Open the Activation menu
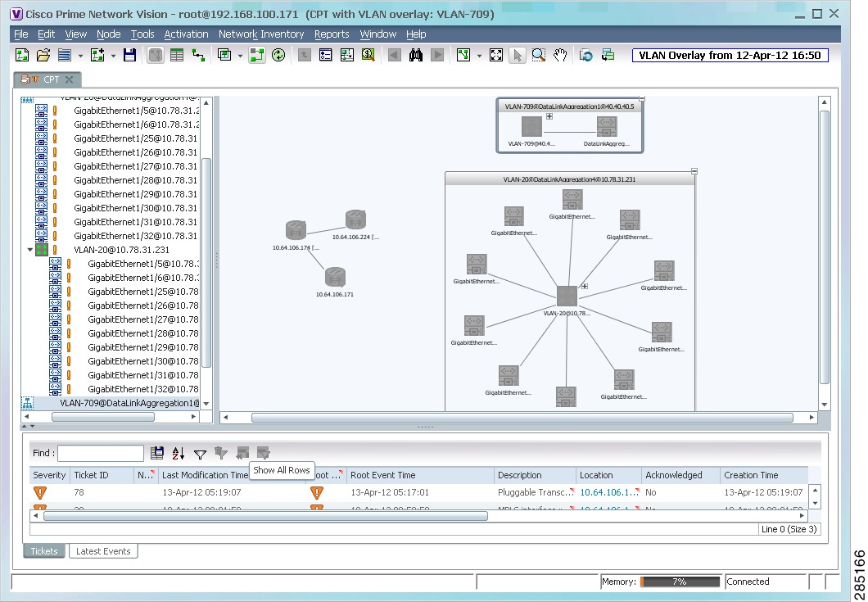868x602 pixels. [186, 34]
